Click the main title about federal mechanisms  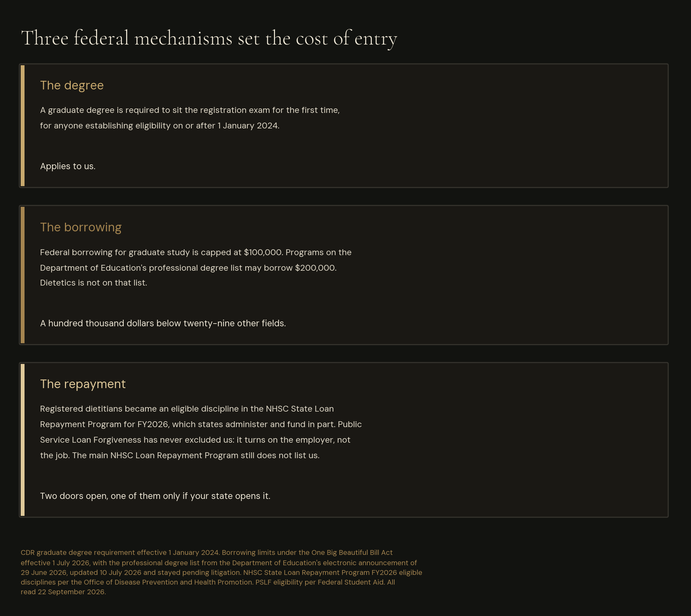(209, 38)
